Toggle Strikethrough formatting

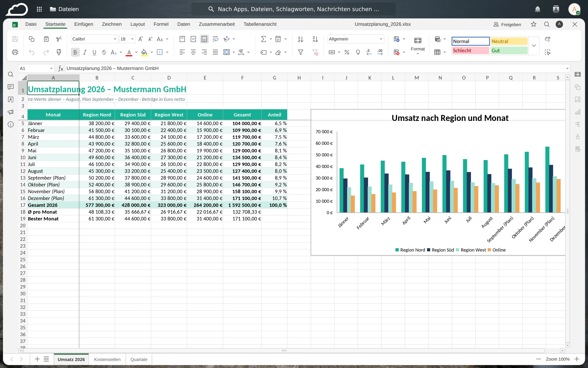point(104,52)
